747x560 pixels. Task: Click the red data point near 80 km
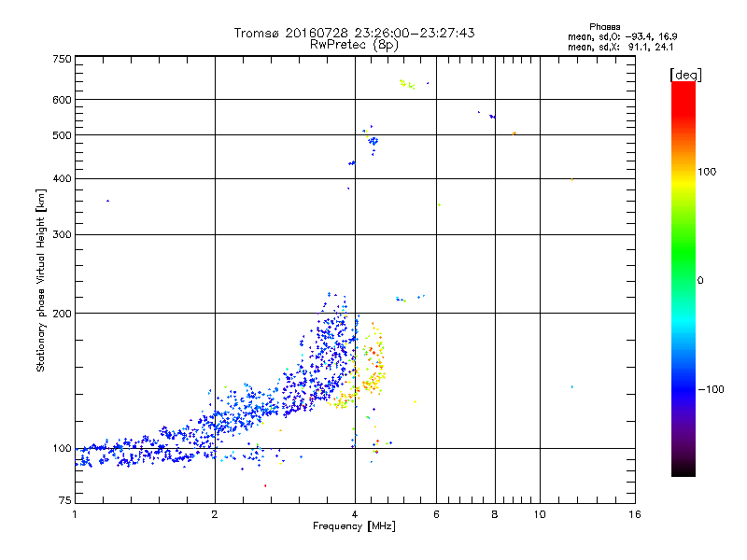[265, 485]
